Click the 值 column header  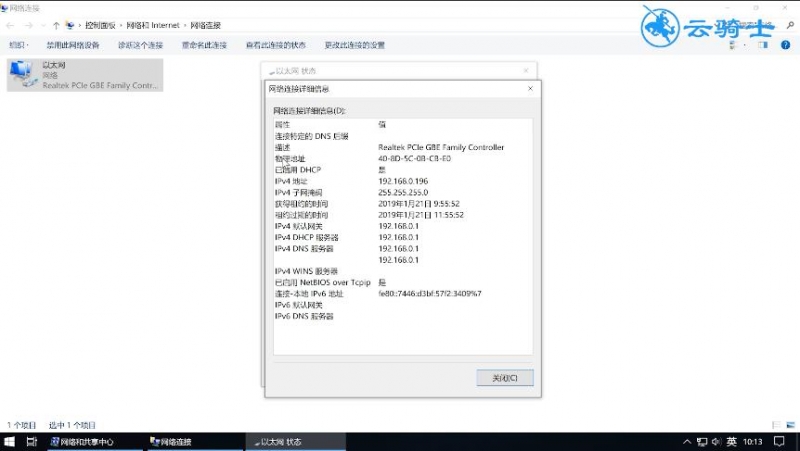point(382,124)
